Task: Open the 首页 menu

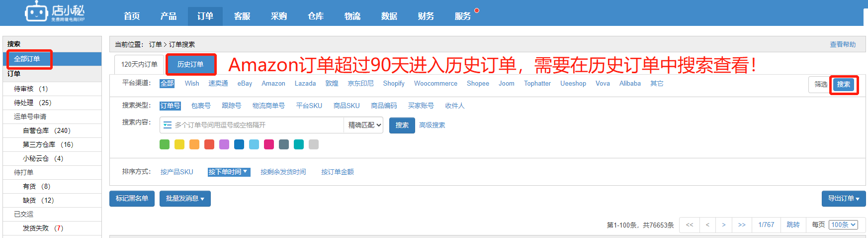Action: coord(132,16)
